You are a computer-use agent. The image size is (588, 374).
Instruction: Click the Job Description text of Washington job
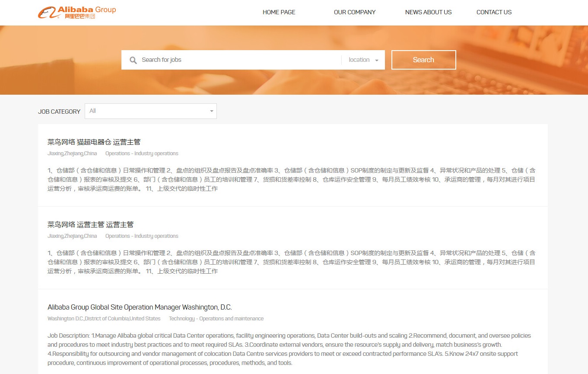coord(289,349)
